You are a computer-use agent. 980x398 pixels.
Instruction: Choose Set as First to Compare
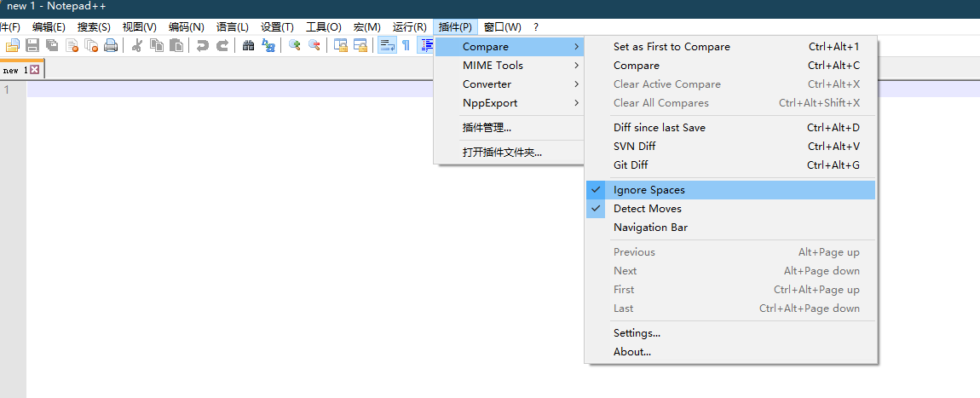point(730,47)
